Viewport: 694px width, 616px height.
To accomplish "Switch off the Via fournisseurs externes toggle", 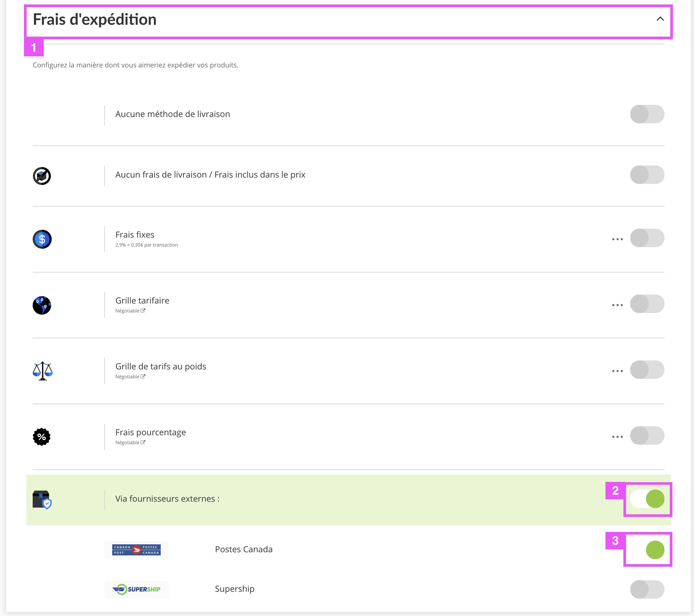I will [647, 499].
